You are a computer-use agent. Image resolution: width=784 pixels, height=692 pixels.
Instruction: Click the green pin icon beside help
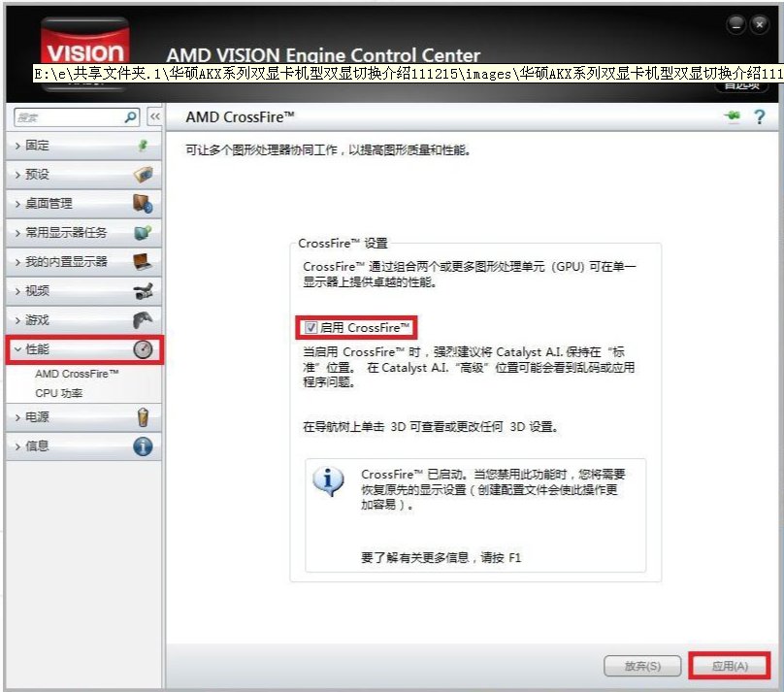pos(733,116)
